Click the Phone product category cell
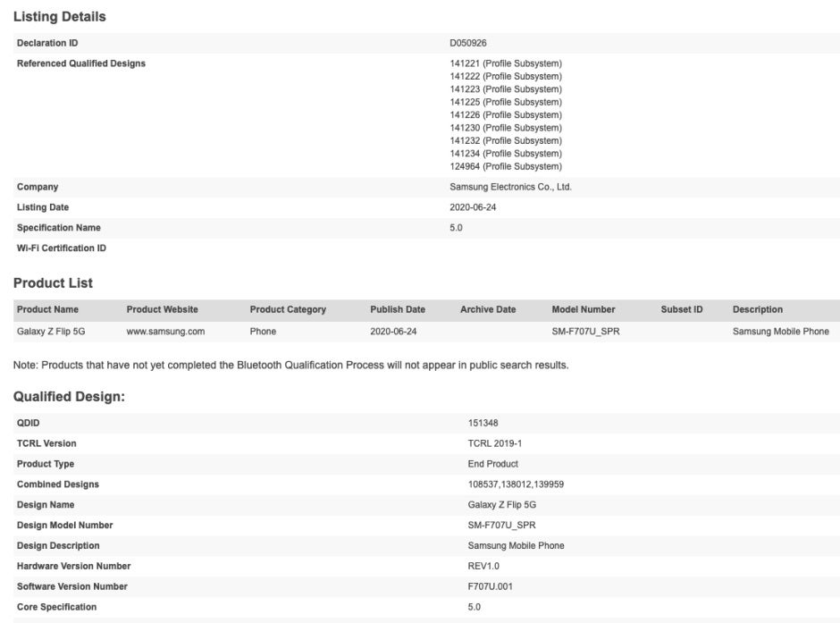840x623 pixels. pyautogui.click(x=263, y=332)
